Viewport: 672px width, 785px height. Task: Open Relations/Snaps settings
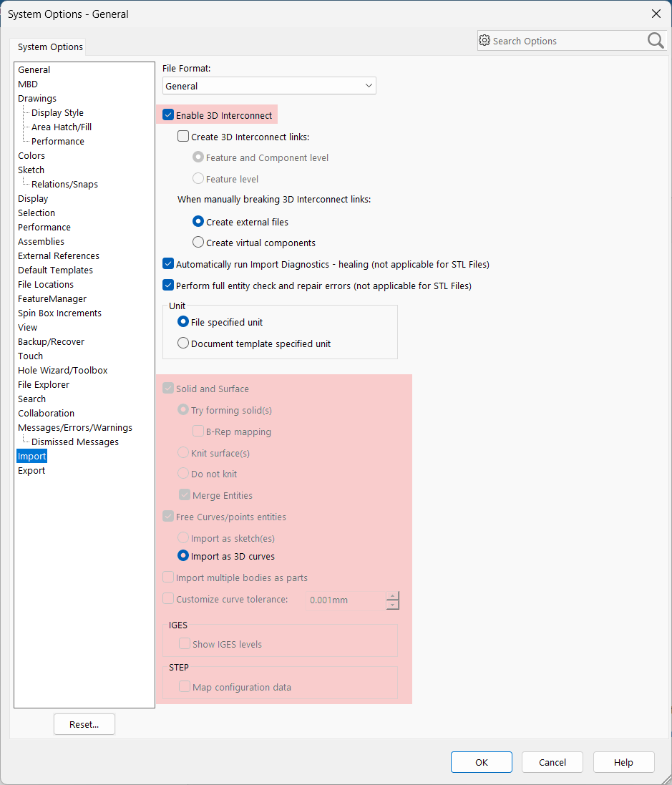(x=64, y=184)
